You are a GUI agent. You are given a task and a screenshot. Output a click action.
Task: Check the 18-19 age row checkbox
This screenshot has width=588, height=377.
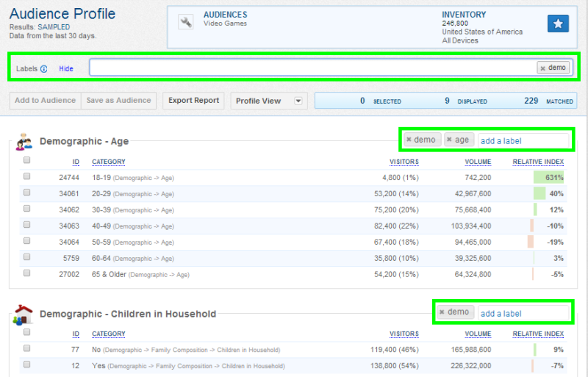[26, 176]
